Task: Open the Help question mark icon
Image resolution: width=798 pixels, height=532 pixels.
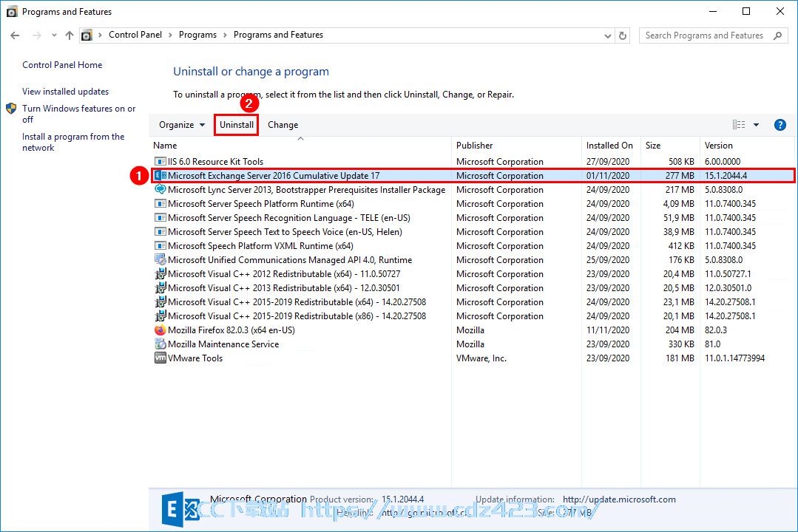Action: tap(780, 125)
